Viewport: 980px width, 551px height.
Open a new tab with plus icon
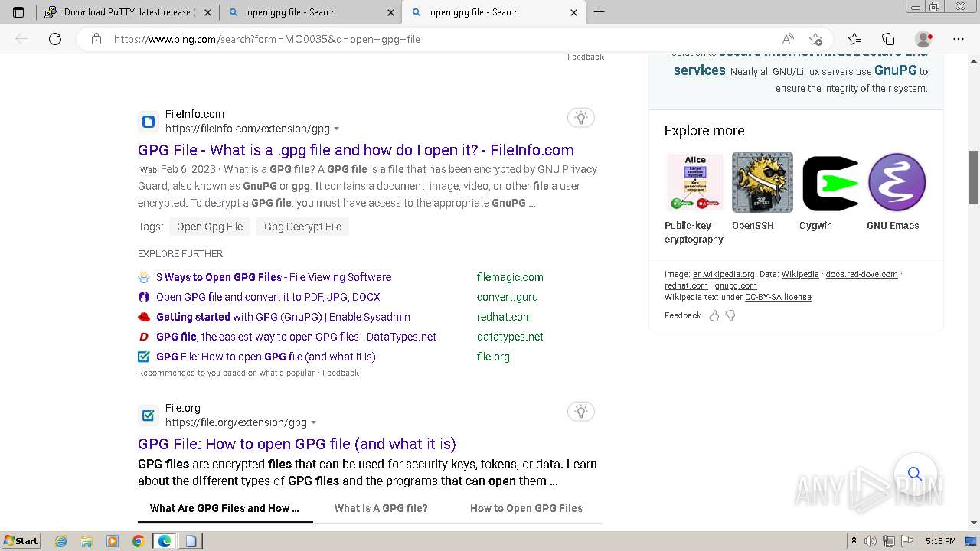(x=599, y=12)
